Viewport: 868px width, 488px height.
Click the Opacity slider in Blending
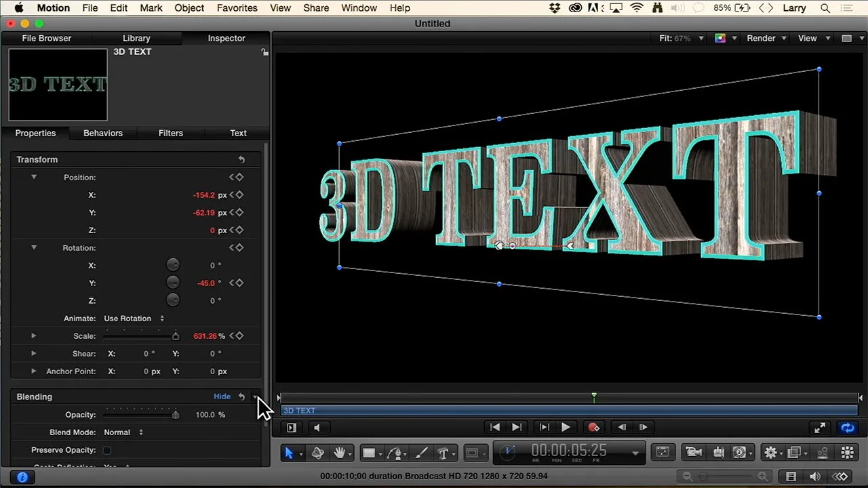pos(139,414)
